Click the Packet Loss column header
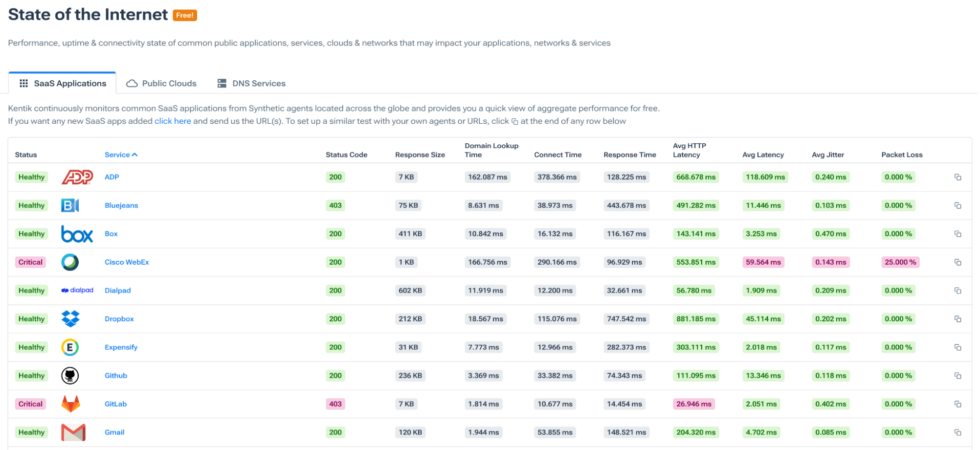Viewport: 980px width, 450px height. tap(902, 155)
